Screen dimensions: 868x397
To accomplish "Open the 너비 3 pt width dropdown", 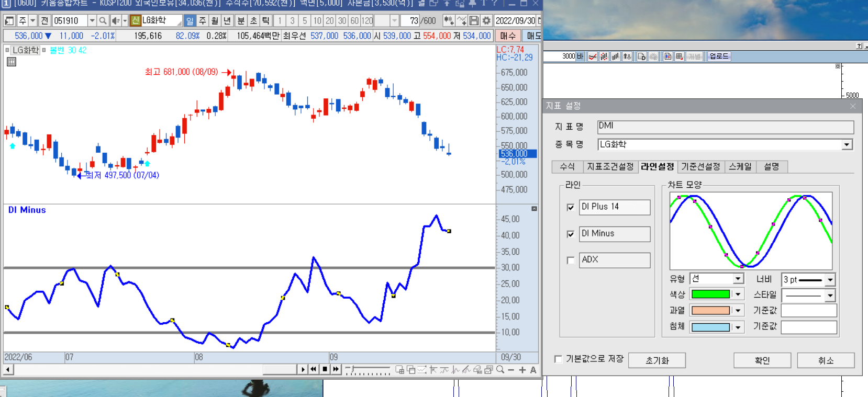I will click(x=830, y=280).
